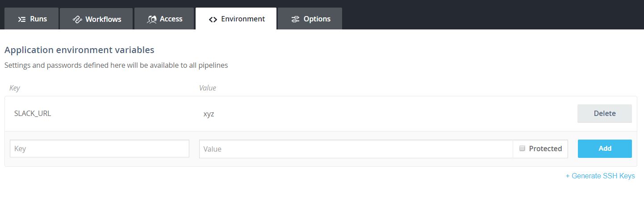Click the Workflows chain-link icon
Viewport: 644px width, 198px height.
coord(77,20)
